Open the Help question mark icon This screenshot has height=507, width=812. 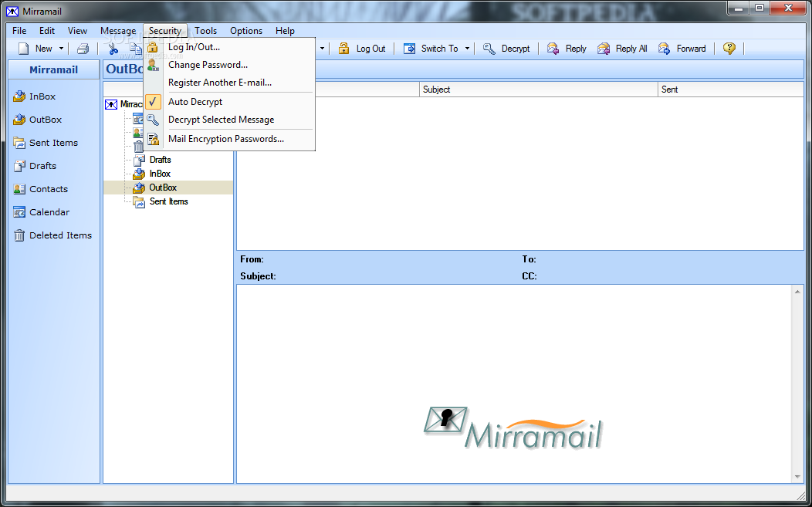pyautogui.click(x=729, y=49)
